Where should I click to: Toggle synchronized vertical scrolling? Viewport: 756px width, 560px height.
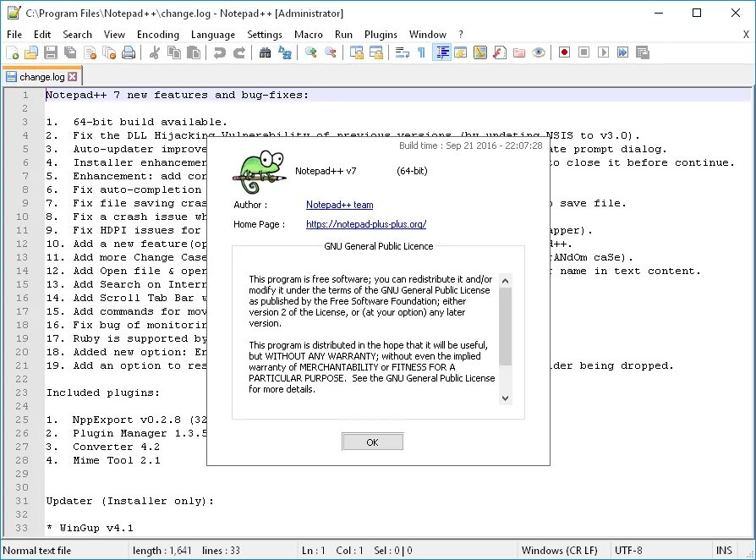click(356, 52)
